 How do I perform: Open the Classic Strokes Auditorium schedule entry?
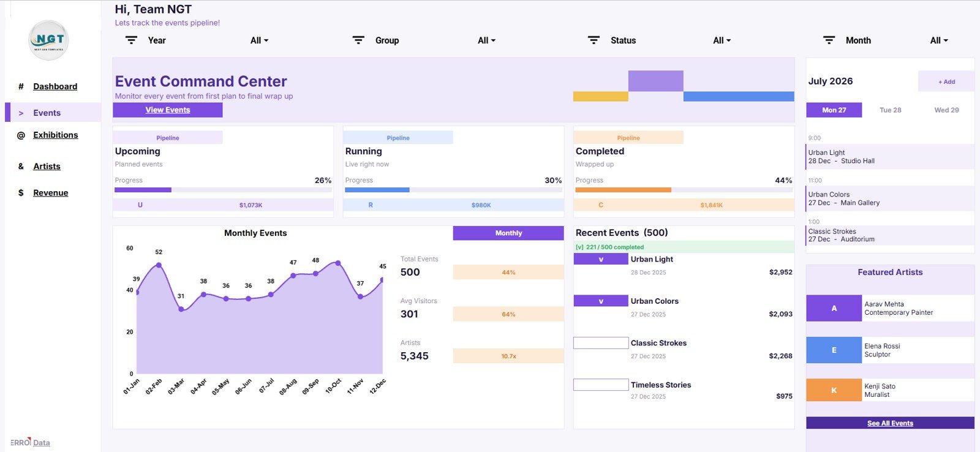(x=890, y=235)
